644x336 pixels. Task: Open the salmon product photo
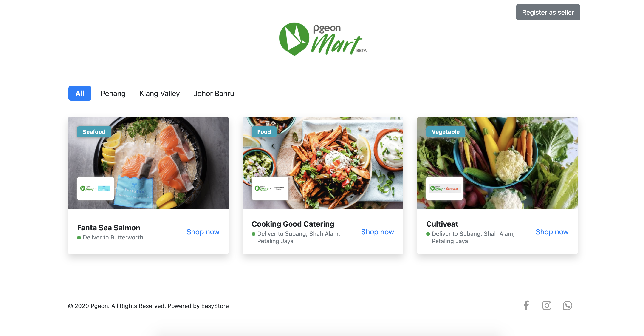coord(148,163)
